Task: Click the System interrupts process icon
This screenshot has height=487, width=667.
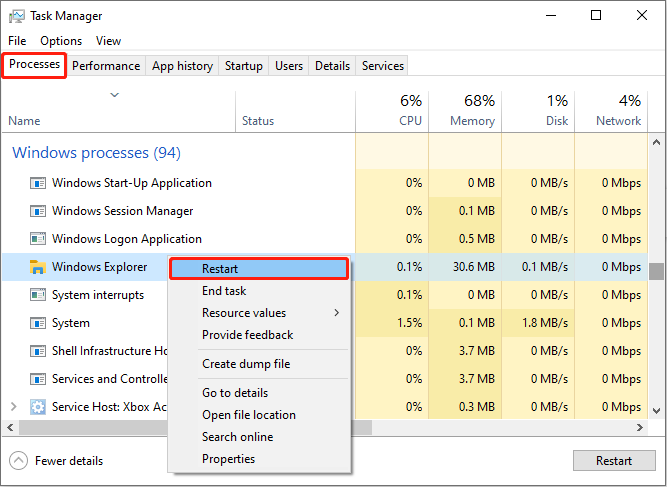Action: 38,295
